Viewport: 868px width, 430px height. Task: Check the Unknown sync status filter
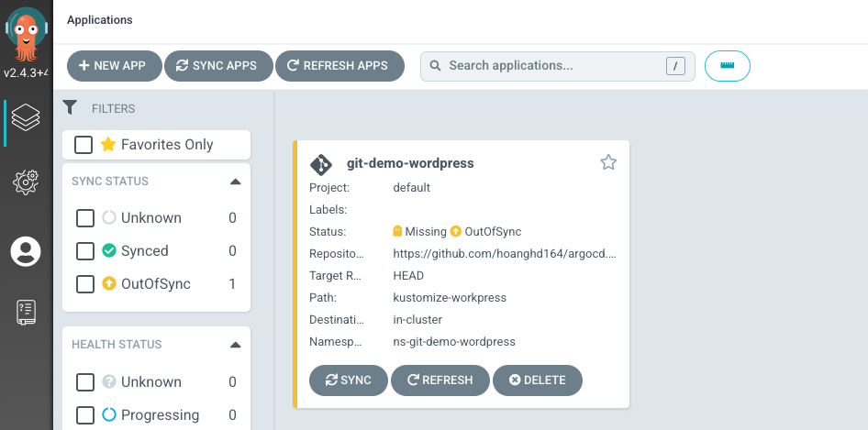(x=85, y=218)
